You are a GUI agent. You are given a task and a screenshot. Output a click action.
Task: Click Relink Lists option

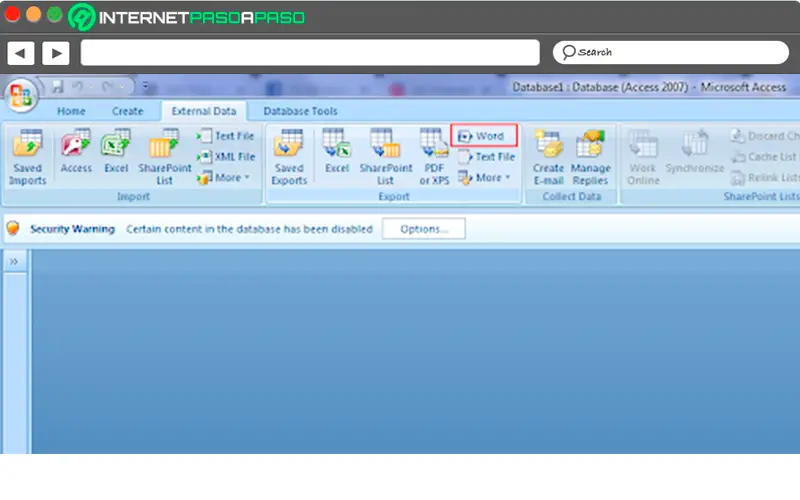click(x=765, y=178)
